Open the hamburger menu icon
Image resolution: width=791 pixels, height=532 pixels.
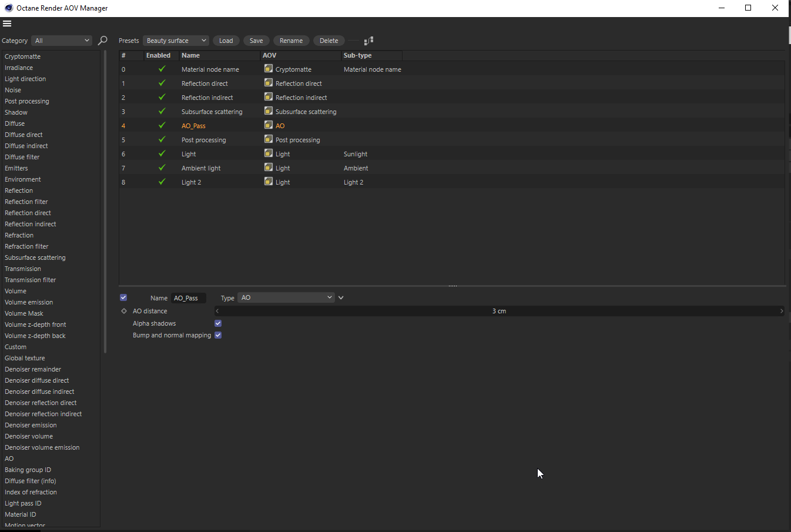(x=7, y=24)
